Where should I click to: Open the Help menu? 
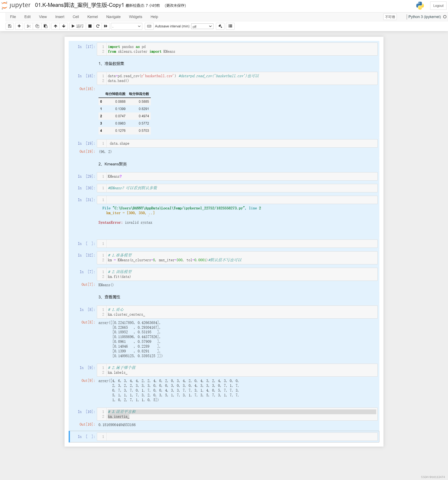154,17
